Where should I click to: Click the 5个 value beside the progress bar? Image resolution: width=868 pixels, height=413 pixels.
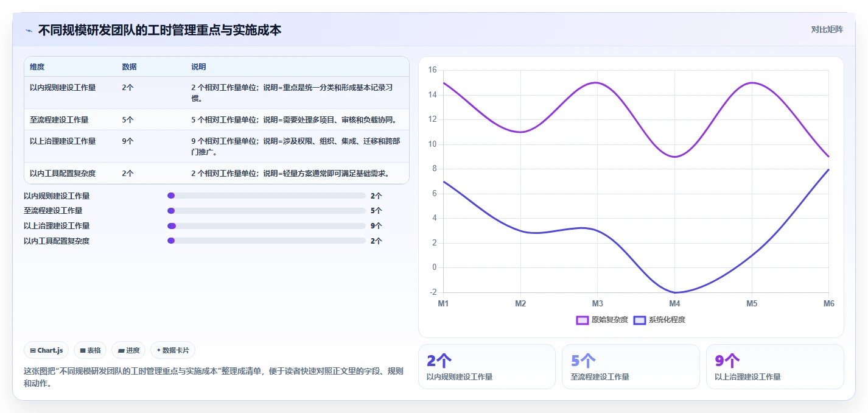376,211
